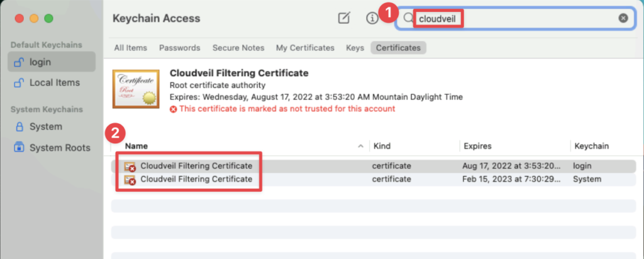The width and height of the screenshot is (644, 259).
Task: Zoom the window with green button
Action: (x=49, y=18)
